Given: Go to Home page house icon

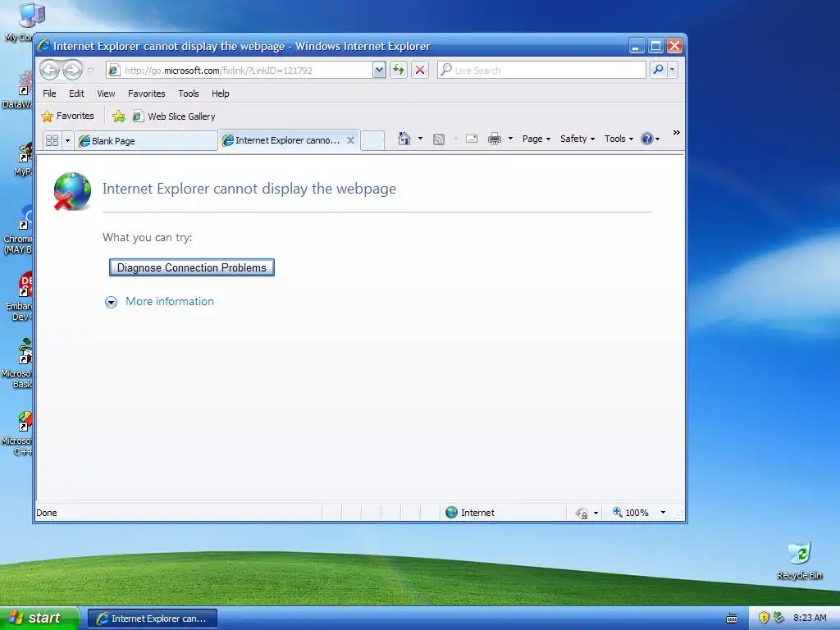Looking at the screenshot, I should [404, 139].
